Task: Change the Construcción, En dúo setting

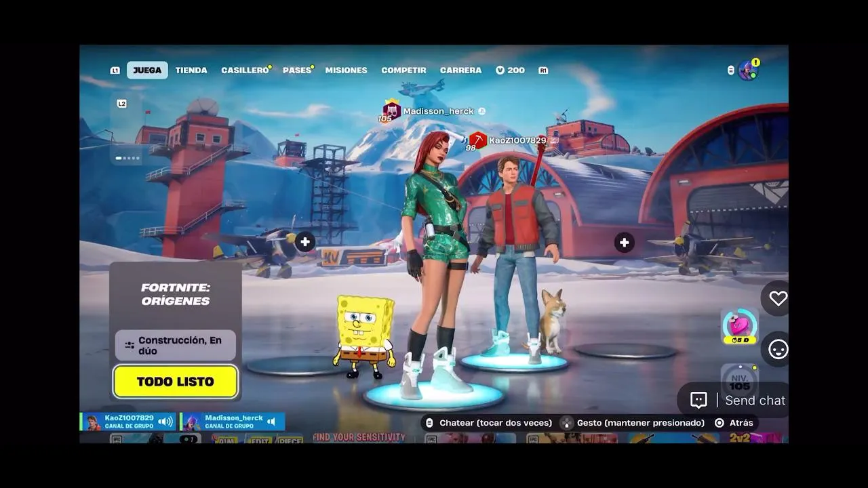Action: pyautogui.click(x=176, y=346)
